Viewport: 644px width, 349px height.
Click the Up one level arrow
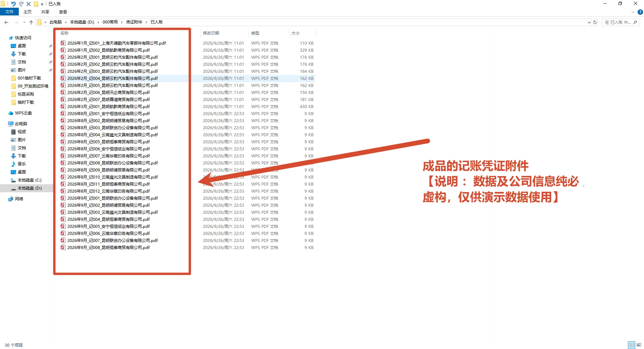(x=31, y=22)
